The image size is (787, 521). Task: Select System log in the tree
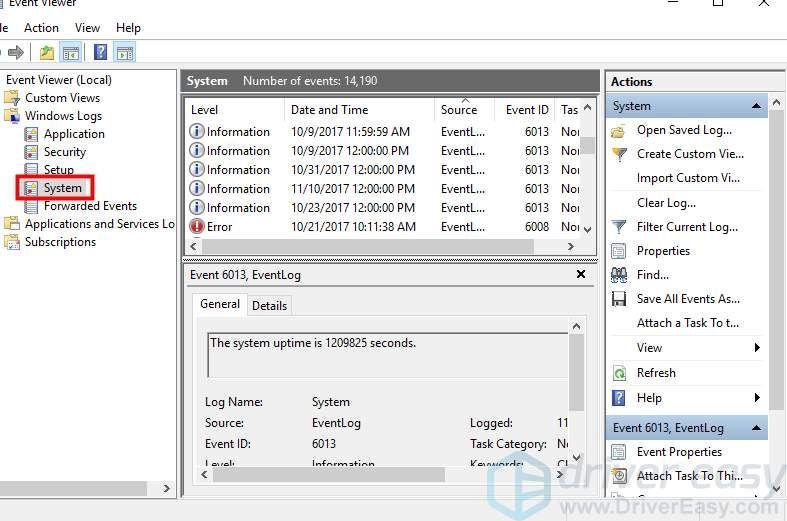[62, 188]
